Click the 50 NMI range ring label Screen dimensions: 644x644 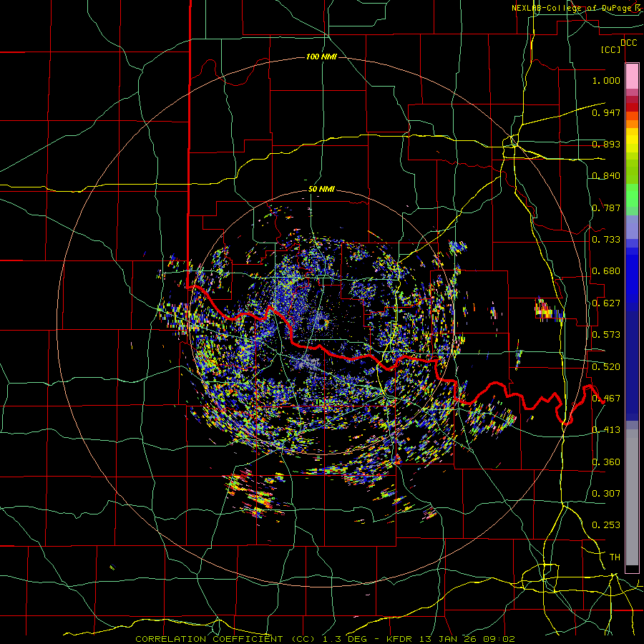[321, 190]
